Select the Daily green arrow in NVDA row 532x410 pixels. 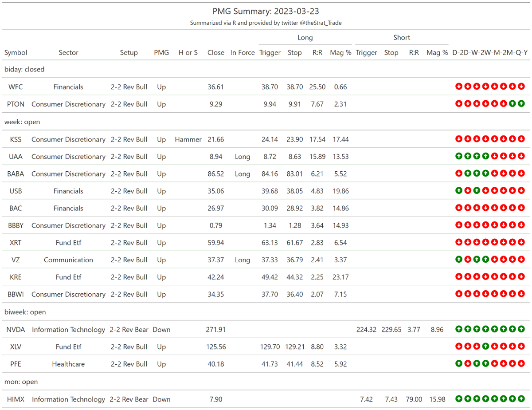[x=459, y=329]
